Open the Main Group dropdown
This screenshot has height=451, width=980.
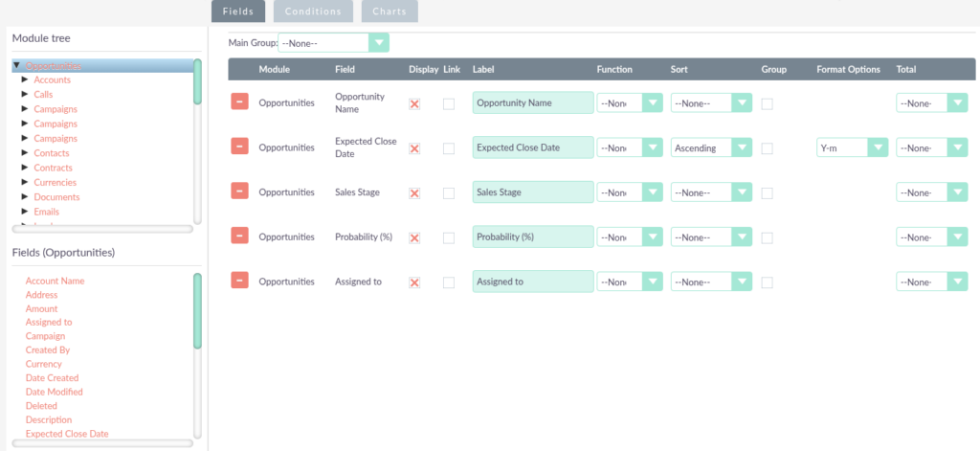333,43
